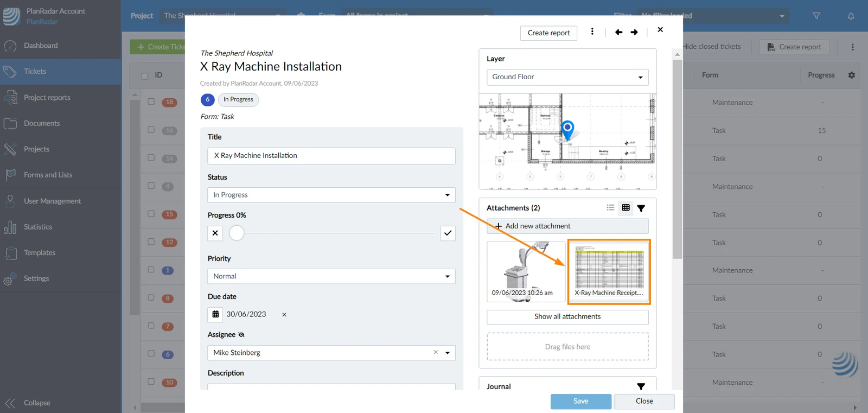
Task: Confirm progress with the checkmark button
Action: point(448,233)
